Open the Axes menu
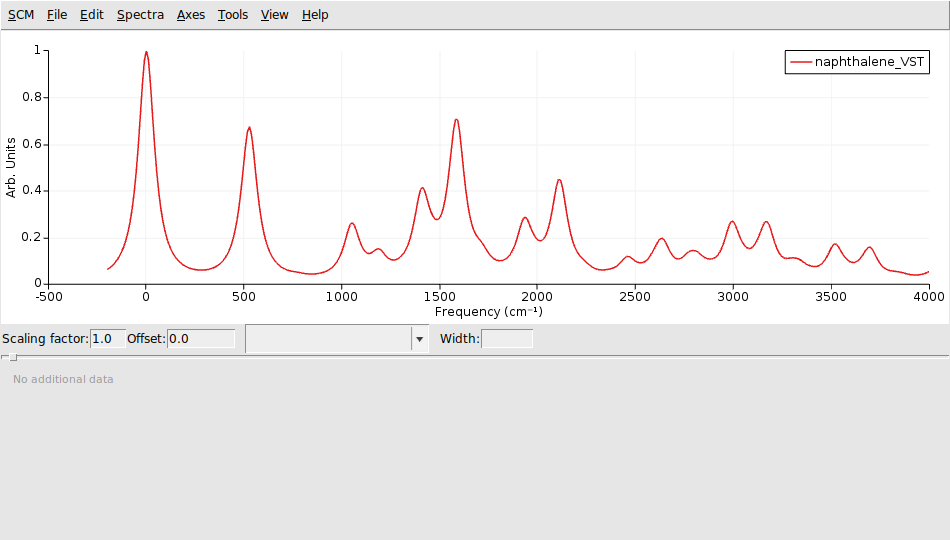The height and width of the screenshot is (540, 950). tap(191, 15)
